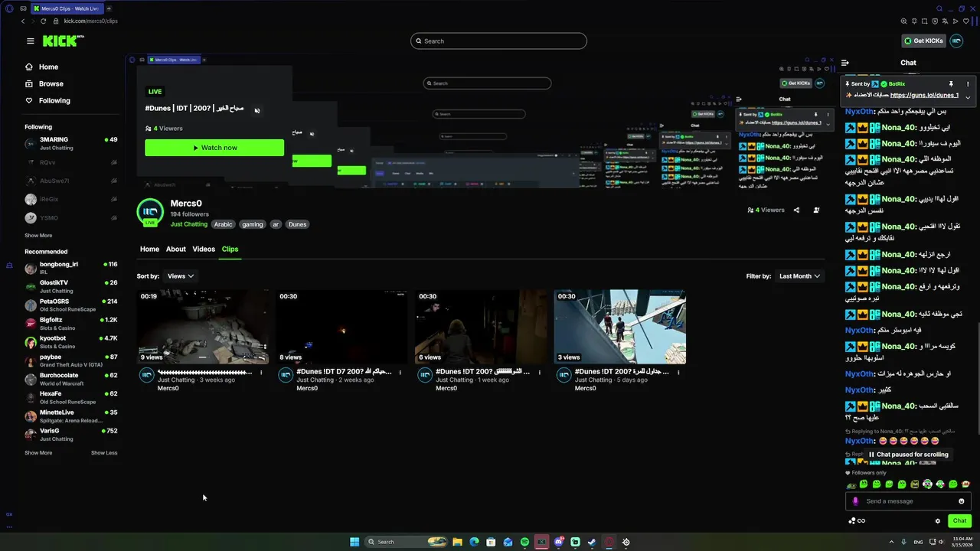Select the Clips tab
Image resolution: width=980 pixels, height=551 pixels.
coord(230,249)
